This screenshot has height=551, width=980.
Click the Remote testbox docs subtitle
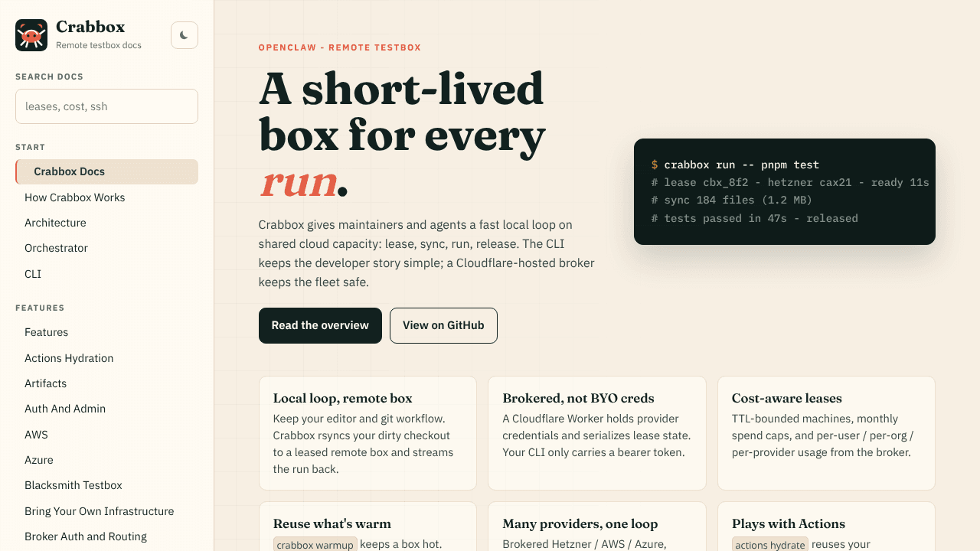tap(99, 45)
